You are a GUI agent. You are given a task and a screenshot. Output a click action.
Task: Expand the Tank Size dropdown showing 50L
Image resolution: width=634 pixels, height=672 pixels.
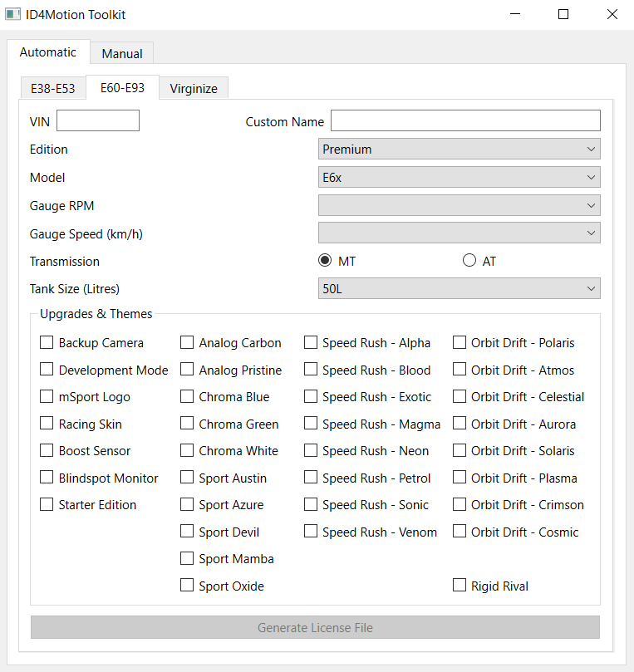(460, 288)
